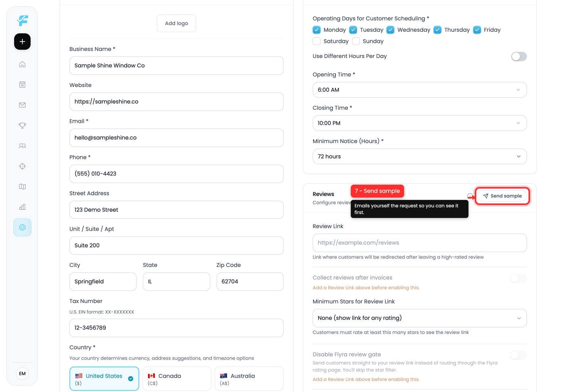Open the Settings gear sidebar icon
The width and height of the screenshot is (565, 392).
(x=22, y=227)
